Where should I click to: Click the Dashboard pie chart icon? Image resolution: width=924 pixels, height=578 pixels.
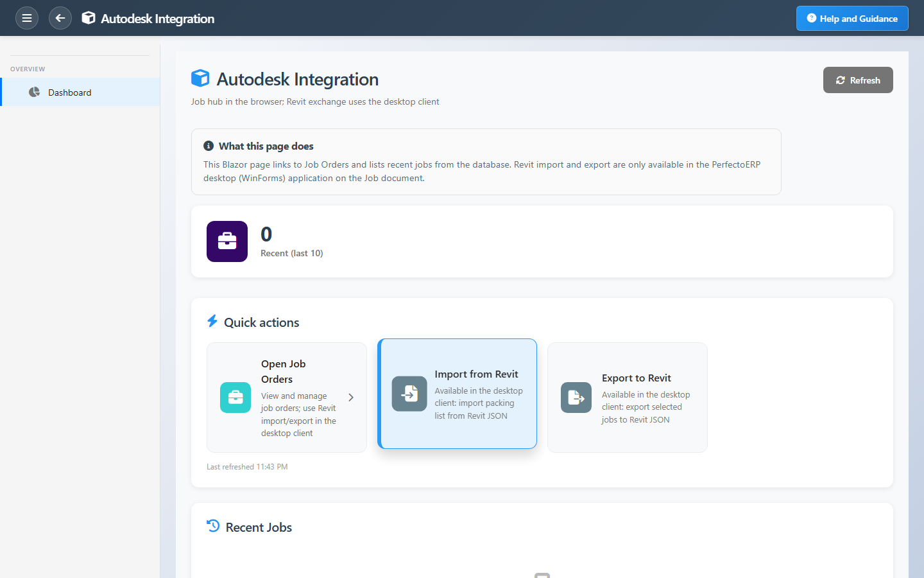click(35, 92)
